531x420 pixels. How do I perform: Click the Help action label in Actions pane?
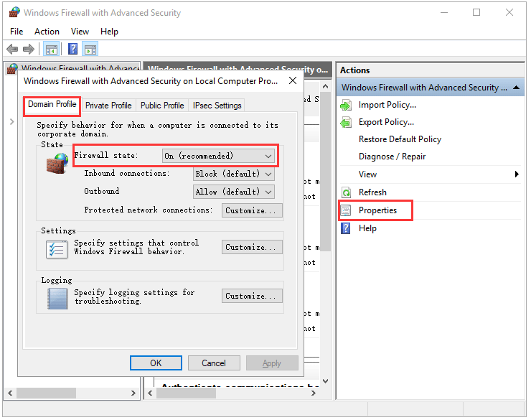(x=367, y=228)
